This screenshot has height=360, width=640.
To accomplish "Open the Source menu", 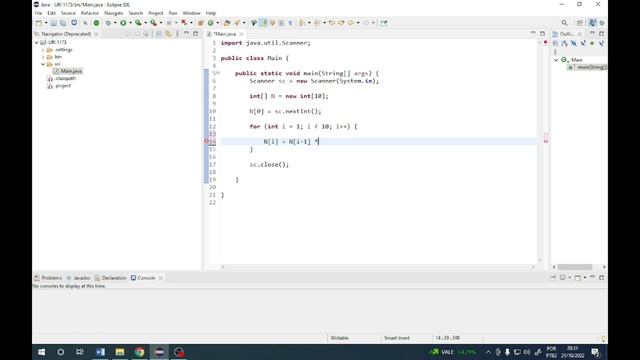I will tap(68, 13).
